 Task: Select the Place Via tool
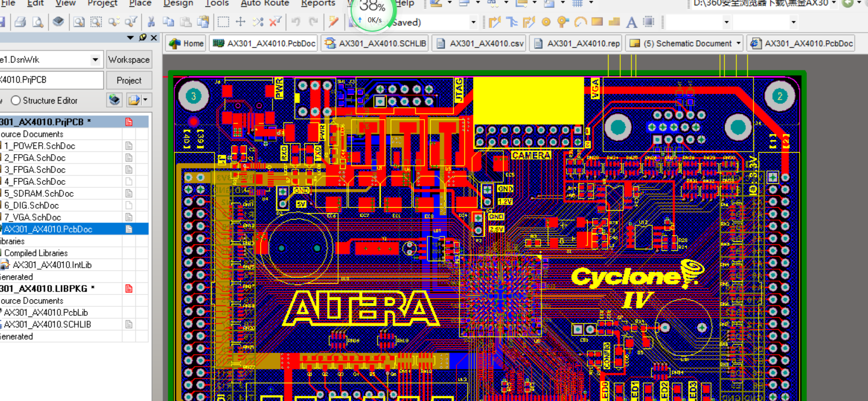click(x=563, y=22)
